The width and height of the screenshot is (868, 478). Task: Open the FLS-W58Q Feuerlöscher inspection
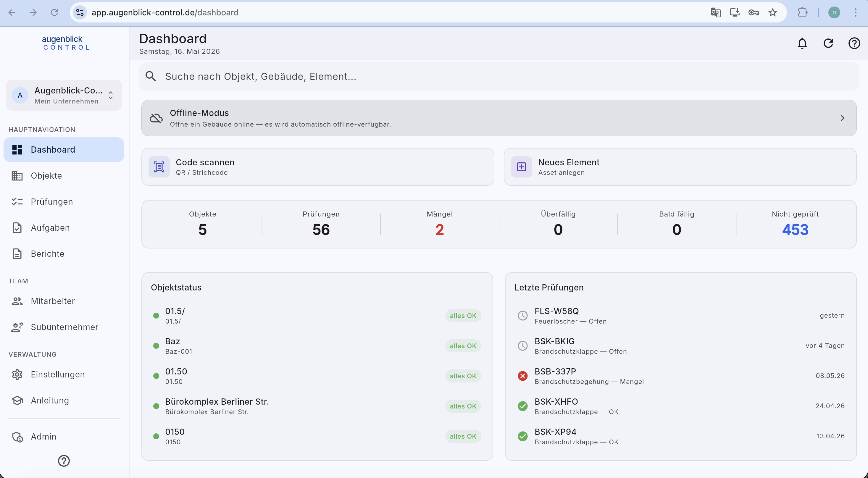tap(680, 316)
